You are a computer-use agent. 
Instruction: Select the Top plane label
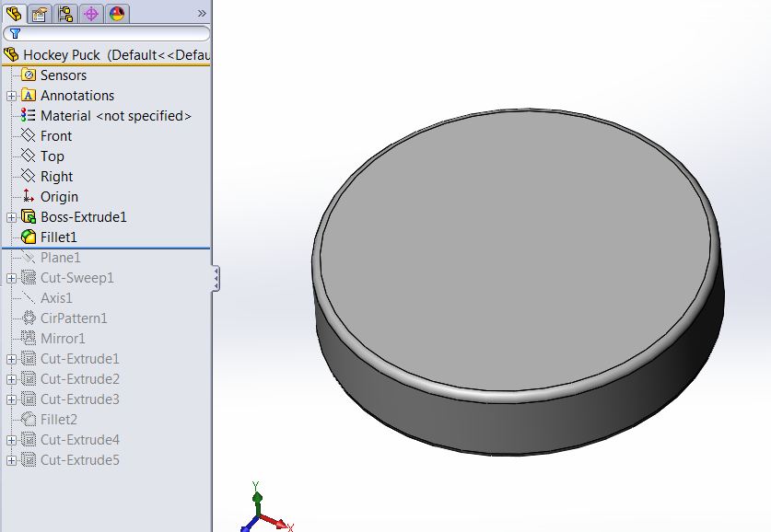[x=53, y=156]
